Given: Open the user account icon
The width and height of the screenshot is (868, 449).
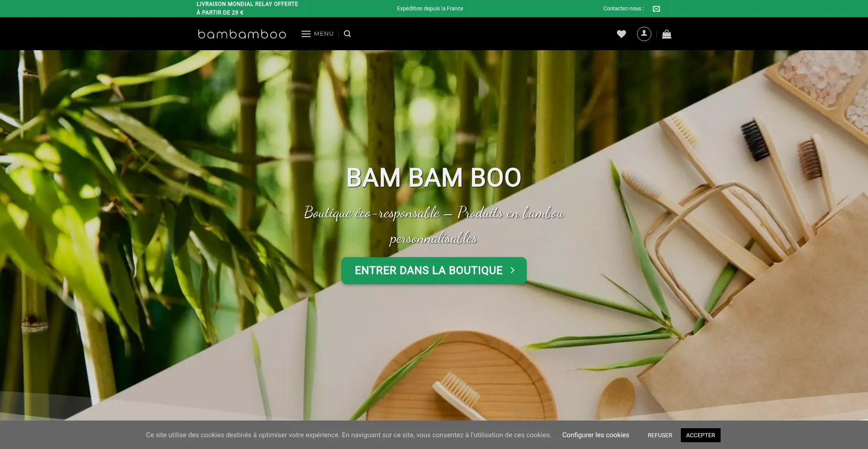Looking at the screenshot, I should (x=644, y=34).
